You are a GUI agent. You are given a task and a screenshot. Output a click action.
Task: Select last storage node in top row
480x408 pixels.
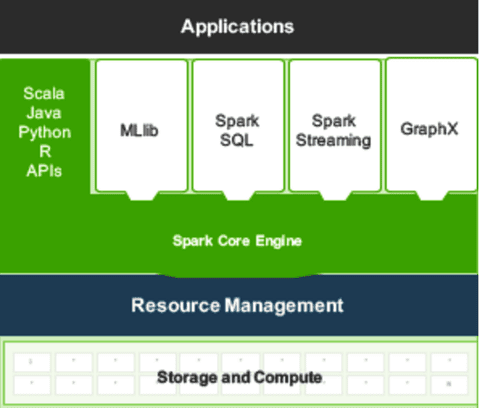449,362
